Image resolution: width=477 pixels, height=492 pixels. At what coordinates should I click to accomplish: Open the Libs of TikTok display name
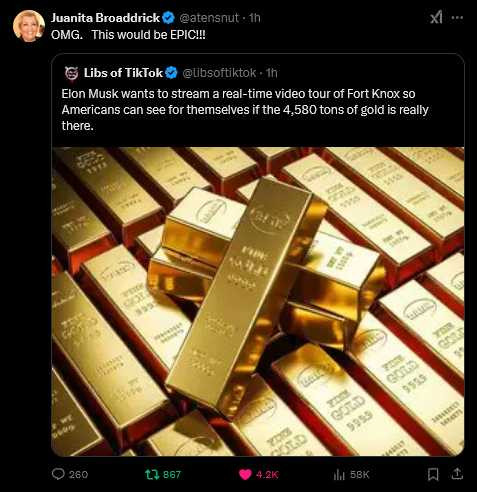pos(123,73)
